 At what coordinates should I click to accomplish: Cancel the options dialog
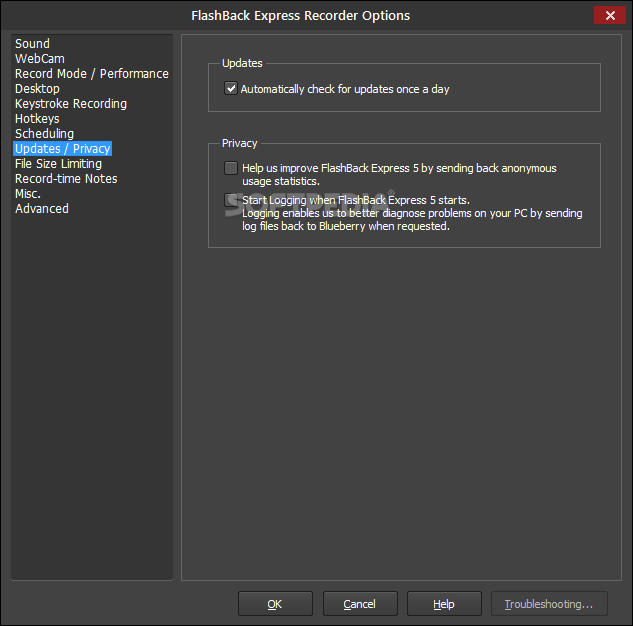360,603
